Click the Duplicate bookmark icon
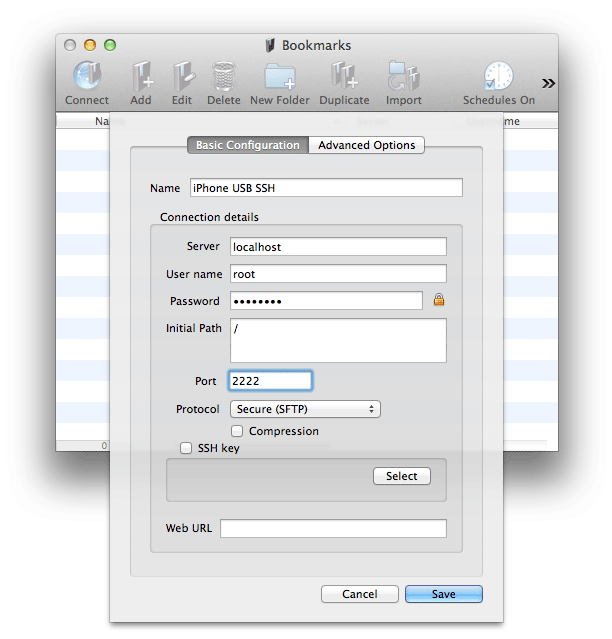 point(344,78)
